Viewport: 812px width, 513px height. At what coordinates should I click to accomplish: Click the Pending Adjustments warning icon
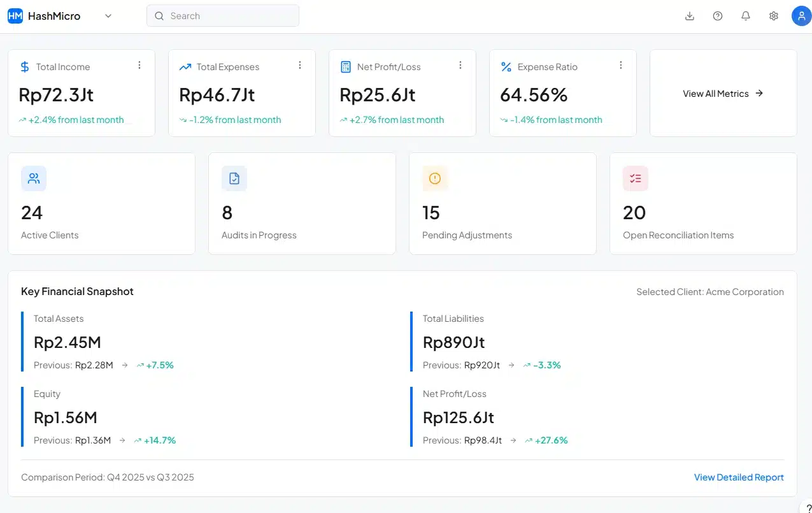(435, 178)
